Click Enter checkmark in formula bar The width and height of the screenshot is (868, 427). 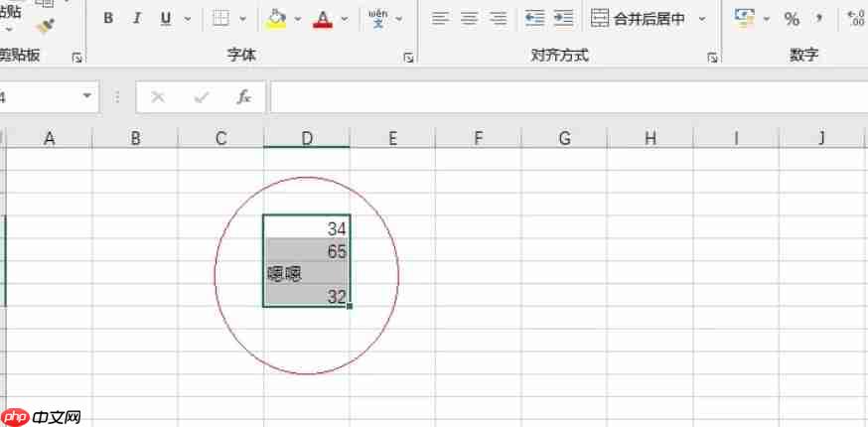click(201, 97)
